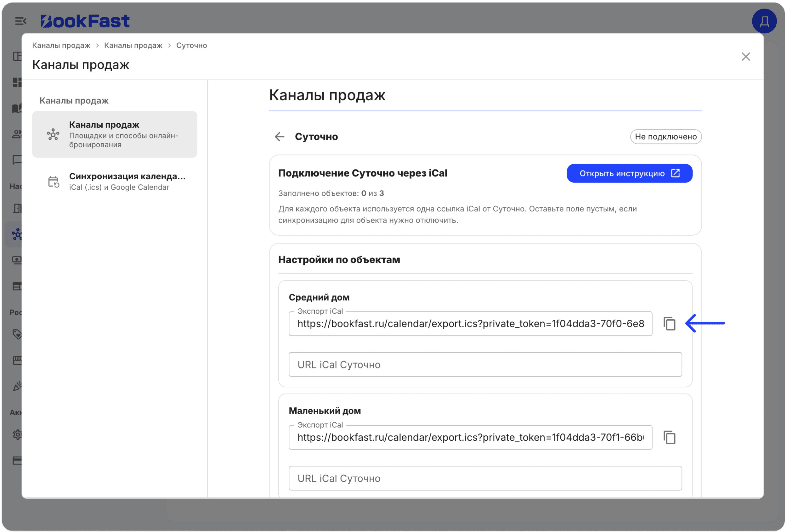Click the Экспорт iCal URL field of Маленький дом
The image size is (787, 532).
[470, 437]
